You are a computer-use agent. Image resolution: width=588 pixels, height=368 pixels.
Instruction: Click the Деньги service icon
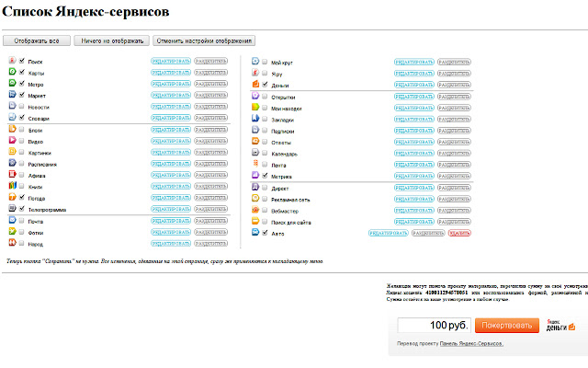coord(255,84)
